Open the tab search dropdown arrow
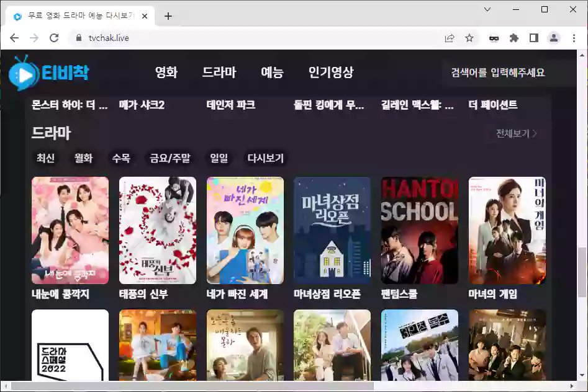 point(487,9)
